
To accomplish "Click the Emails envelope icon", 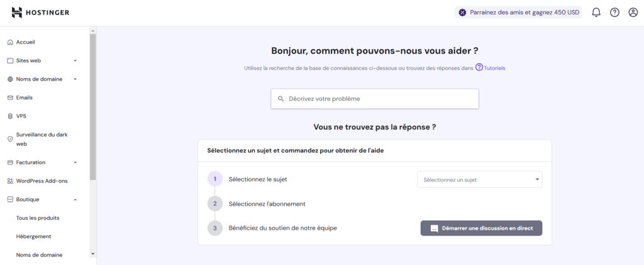I will [10, 98].
